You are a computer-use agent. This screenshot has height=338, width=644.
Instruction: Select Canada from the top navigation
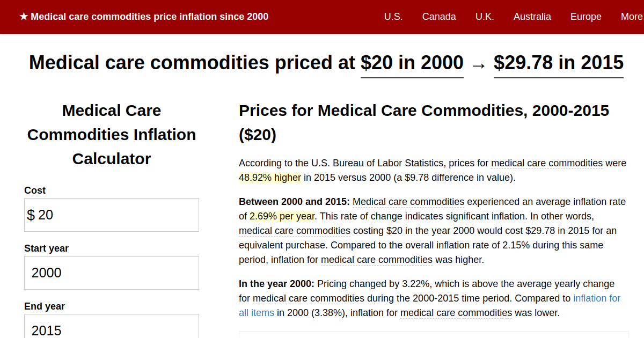(439, 17)
